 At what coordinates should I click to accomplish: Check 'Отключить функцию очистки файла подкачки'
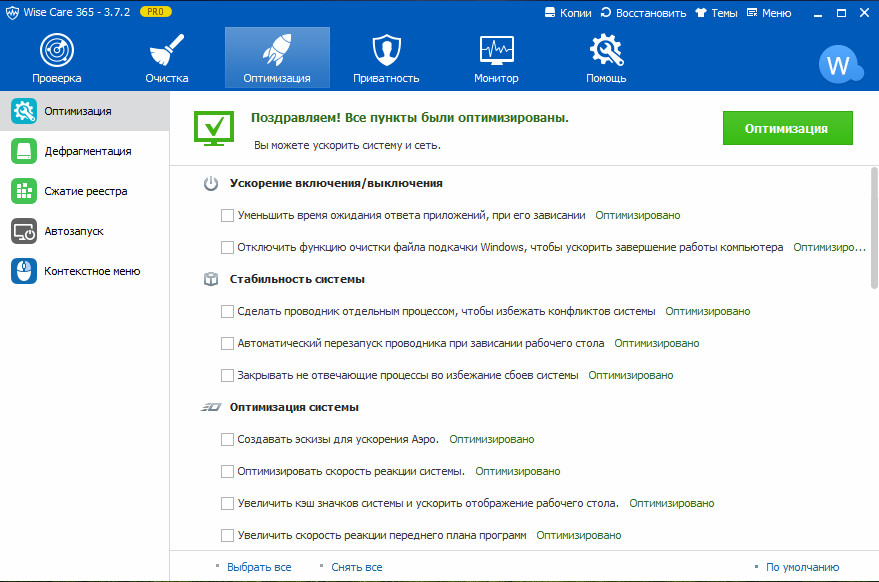(227, 247)
